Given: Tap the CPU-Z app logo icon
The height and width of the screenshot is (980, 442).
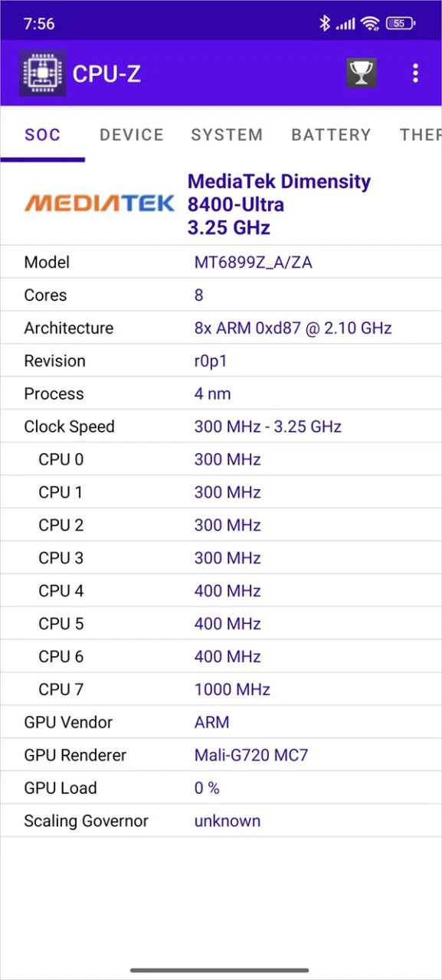Looking at the screenshot, I should pos(42,73).
